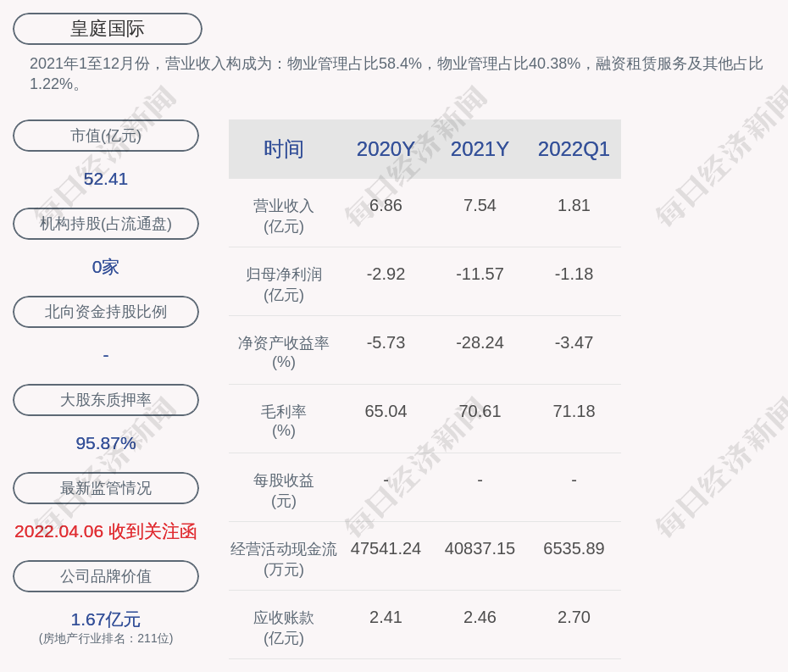Viewport: 788px width, 672px height.
Task: Select the 0家 institutional holding value
Action: (x=106, y=267)
